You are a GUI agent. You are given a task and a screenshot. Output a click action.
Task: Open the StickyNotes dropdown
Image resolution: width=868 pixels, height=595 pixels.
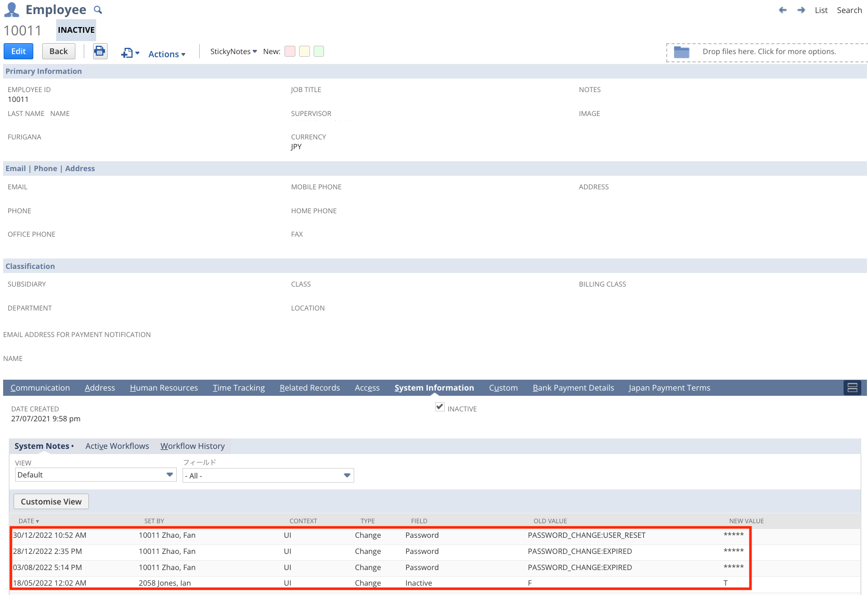coord(234,51)
